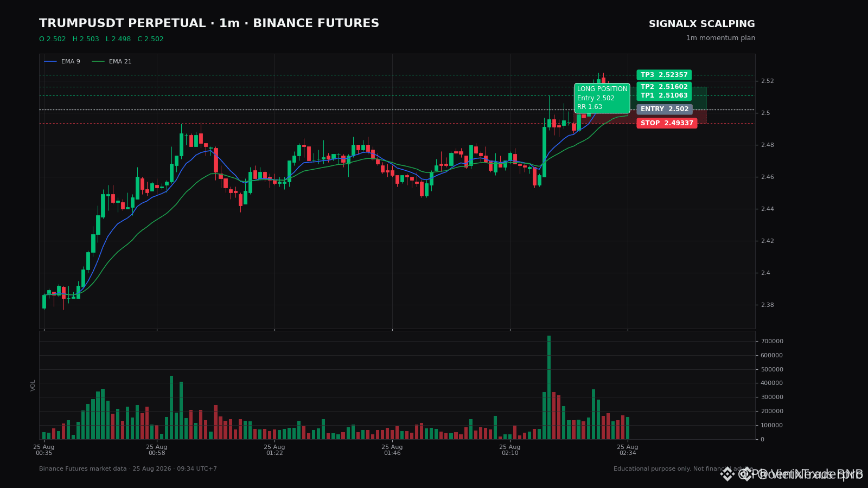
Task: Click the blue EMA 9 legend line
Action: (50, 62)
